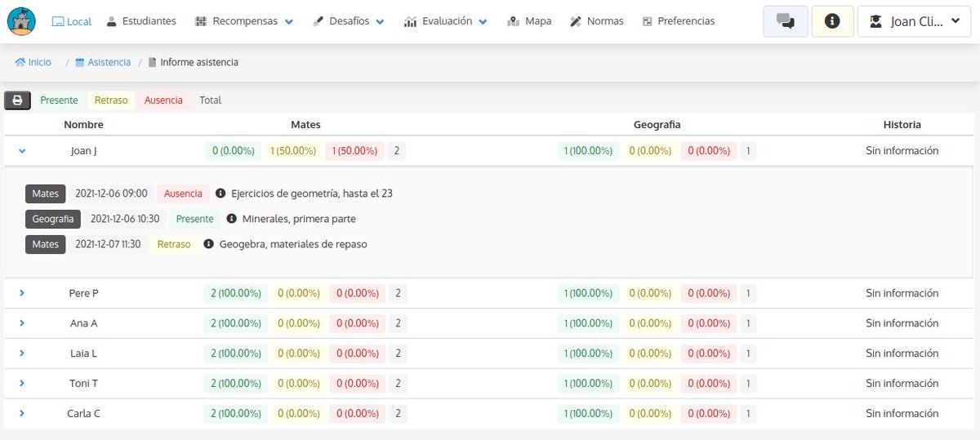
Task: Click Joan J's Geografía 1 (100.00%) badge
Action: pos(587,151)
